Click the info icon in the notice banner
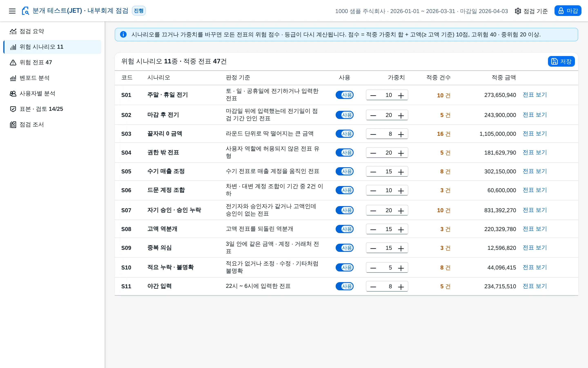The width and height of the screenshot is (588, 368). coord(123,35)
